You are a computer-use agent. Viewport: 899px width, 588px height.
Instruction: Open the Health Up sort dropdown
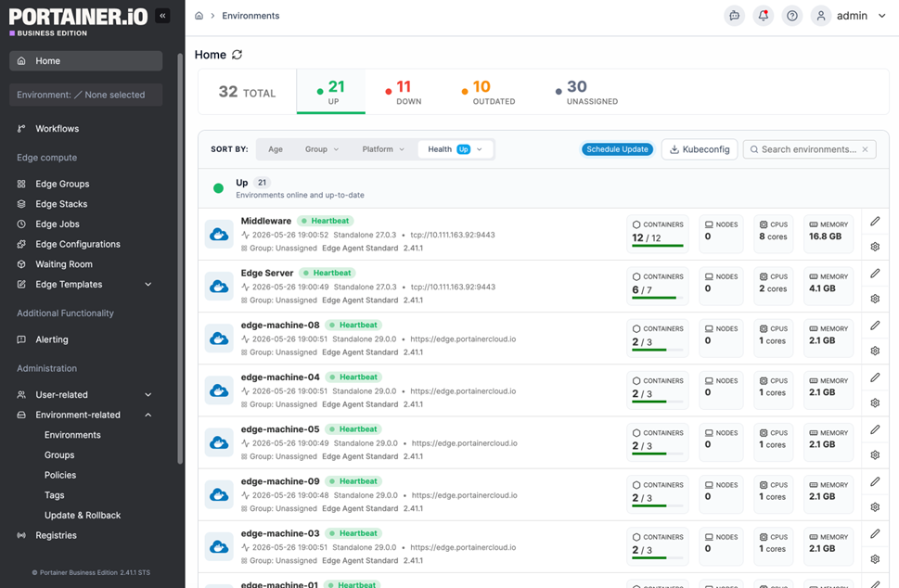tap(456, 149)
